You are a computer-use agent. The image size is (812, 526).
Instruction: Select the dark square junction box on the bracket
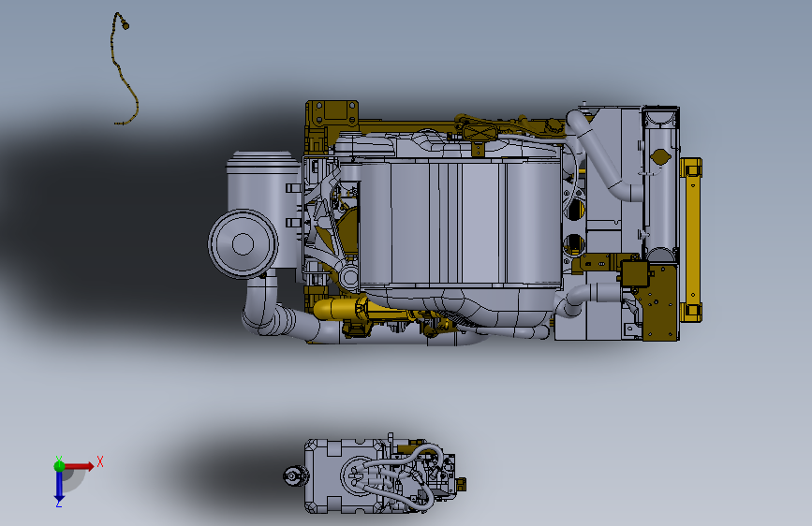click(x=634, y=273)
